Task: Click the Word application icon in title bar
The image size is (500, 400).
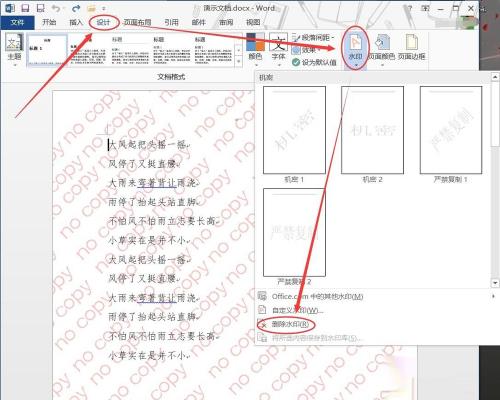Action: pos(9,8)
